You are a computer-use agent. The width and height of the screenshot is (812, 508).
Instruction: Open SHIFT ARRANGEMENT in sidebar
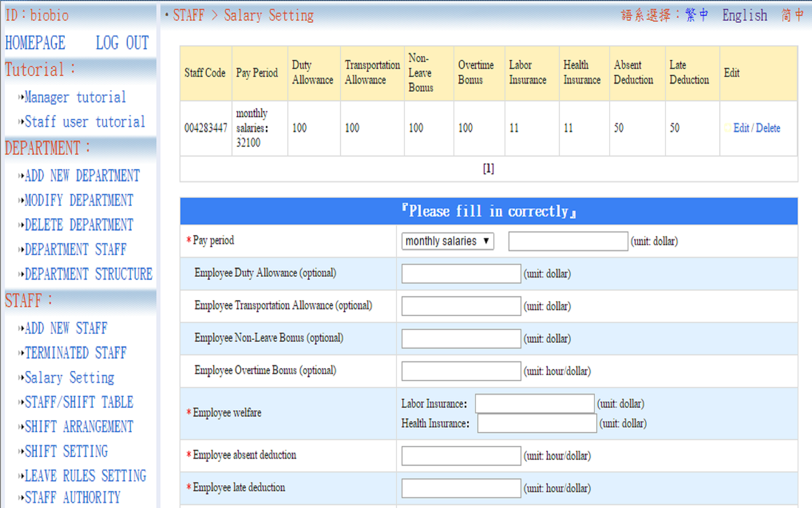click(x=79, y=426)
